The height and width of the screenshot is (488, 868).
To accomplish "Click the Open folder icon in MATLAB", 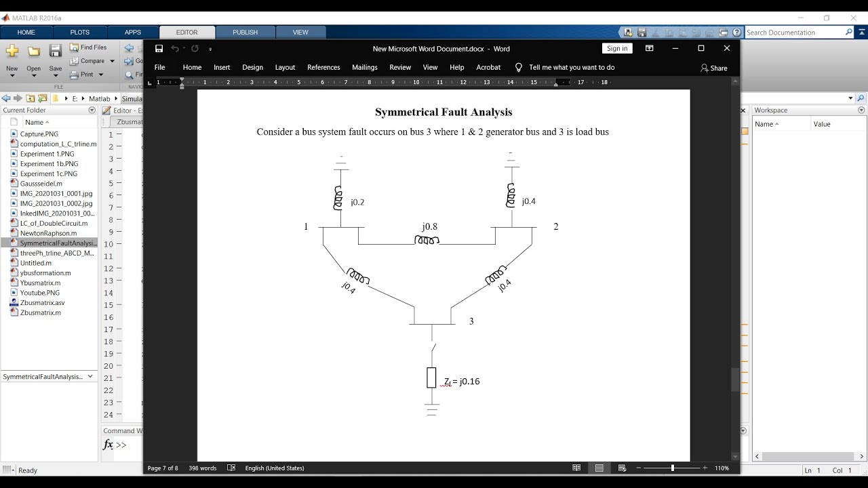I will [x=34, y=52].
